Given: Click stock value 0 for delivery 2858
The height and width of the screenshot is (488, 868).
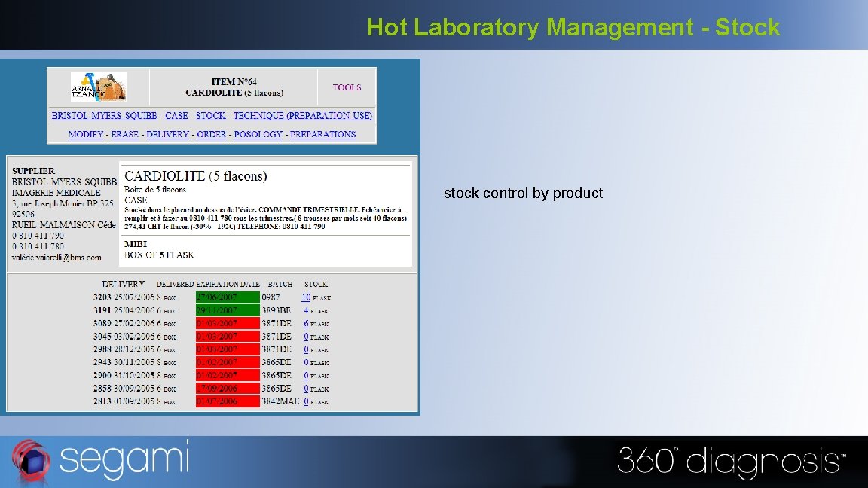Looking at the screenshot, I should pos(306,389).
